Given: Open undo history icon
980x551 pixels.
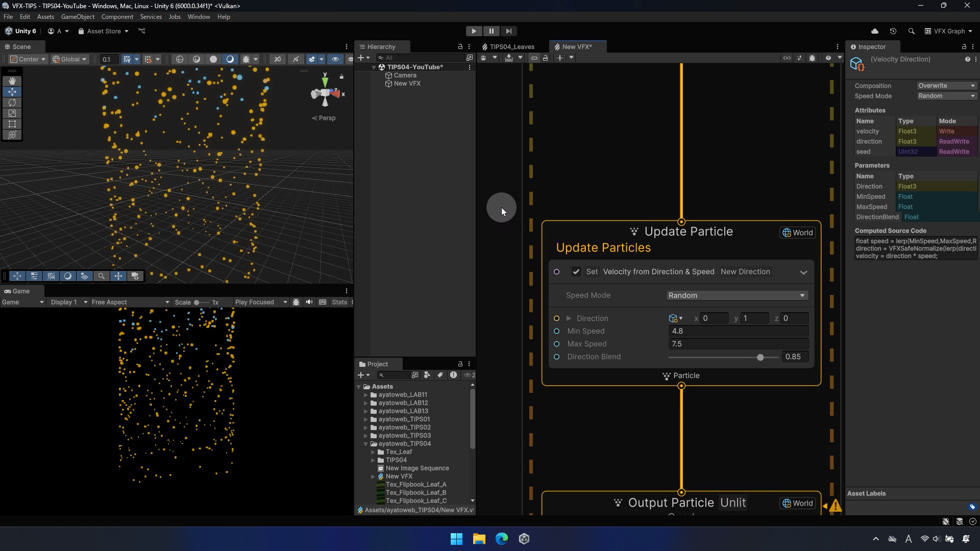Looking at the screenshot, I should (893, 31).
